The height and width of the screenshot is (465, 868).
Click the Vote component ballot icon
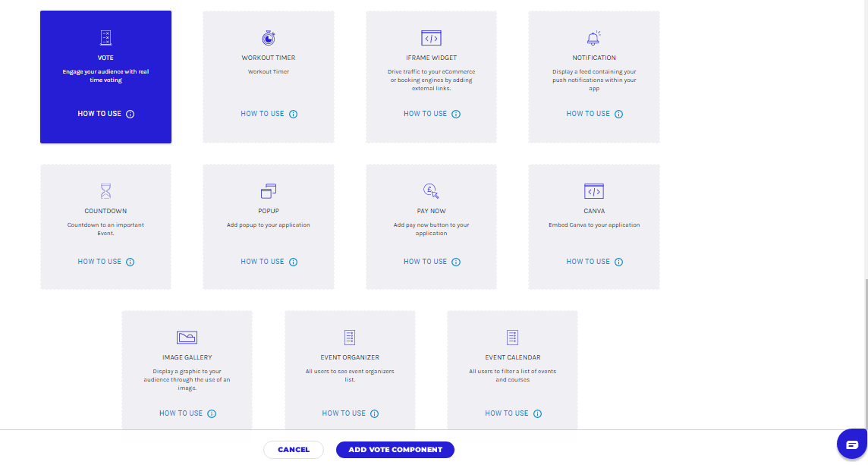pos(105,38)
